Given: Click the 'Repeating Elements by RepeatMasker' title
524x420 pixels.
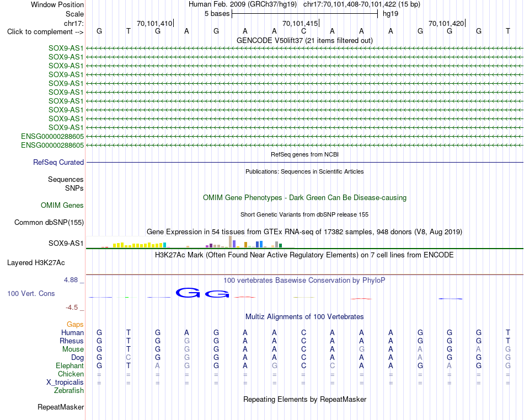Looking at the screenshot, I should click(x=304, y=399).
